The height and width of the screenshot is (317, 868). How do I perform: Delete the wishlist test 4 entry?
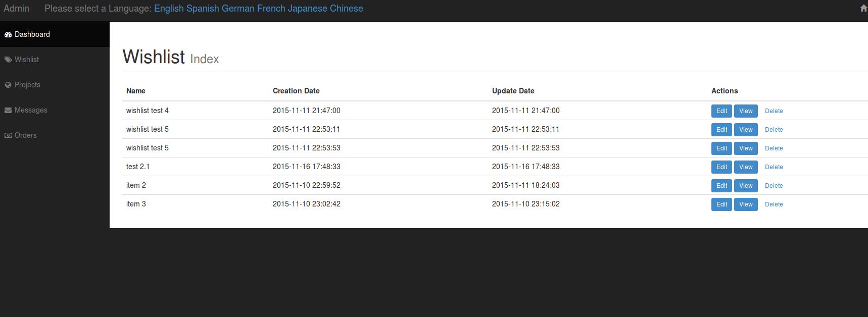(774, 111)
